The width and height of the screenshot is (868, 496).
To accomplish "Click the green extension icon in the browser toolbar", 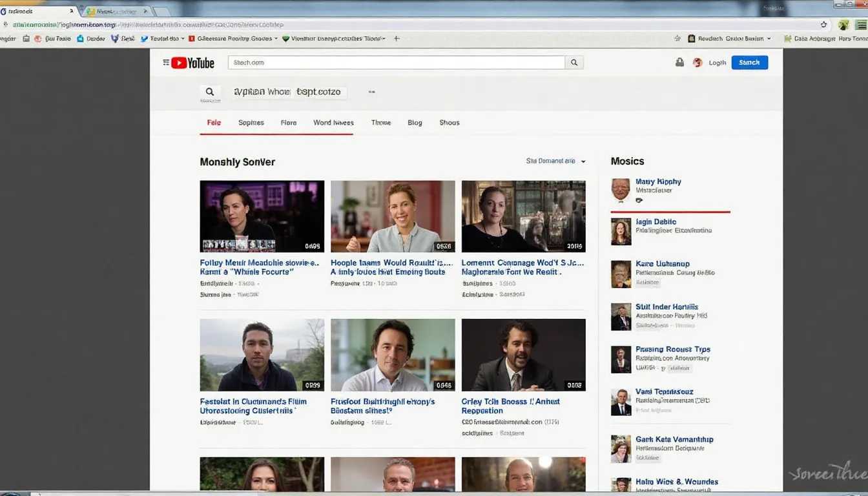I will click(843, 25).
